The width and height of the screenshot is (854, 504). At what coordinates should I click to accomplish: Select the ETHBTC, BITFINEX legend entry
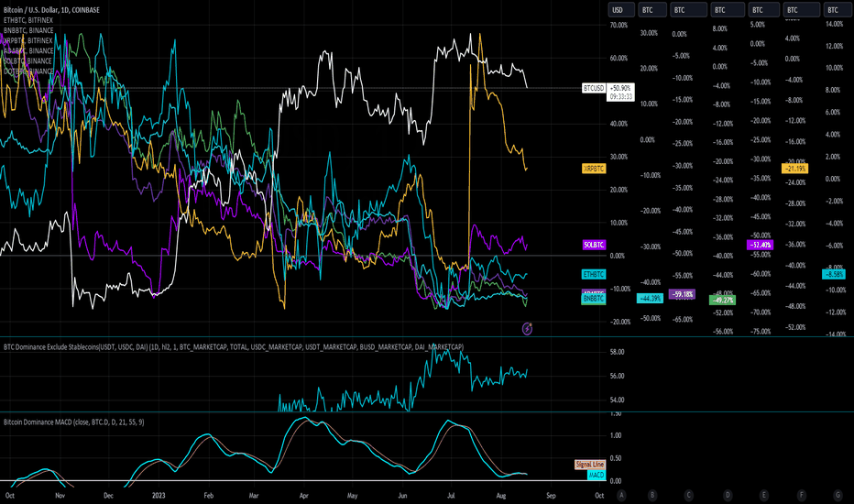(x=28, y=20)
